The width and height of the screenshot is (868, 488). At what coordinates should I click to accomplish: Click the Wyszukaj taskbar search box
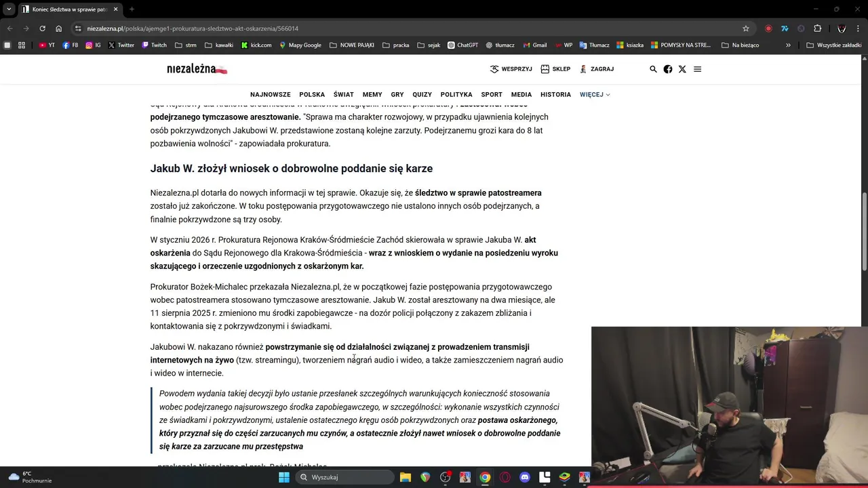345,477
